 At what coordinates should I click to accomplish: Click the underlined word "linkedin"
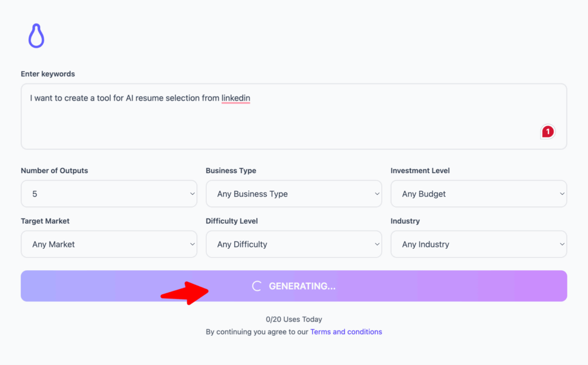236,98
